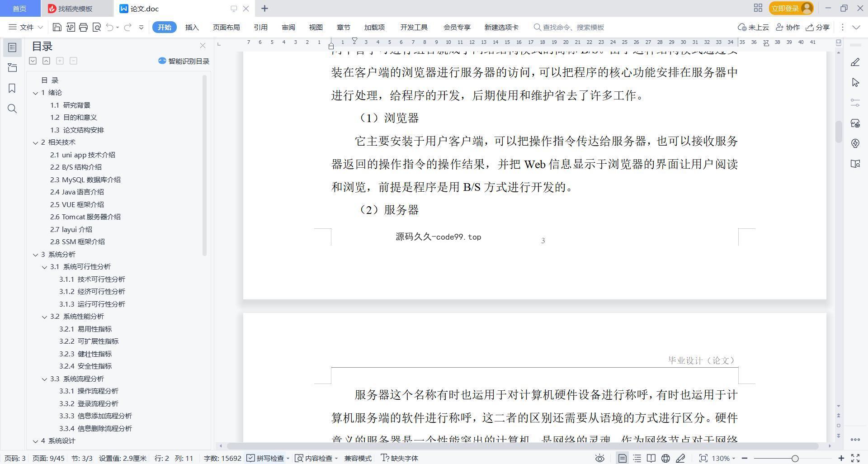Screen dimensions: 868x464
Task: Close the 目录 navigation pane
Action: [x=203, y=46]
